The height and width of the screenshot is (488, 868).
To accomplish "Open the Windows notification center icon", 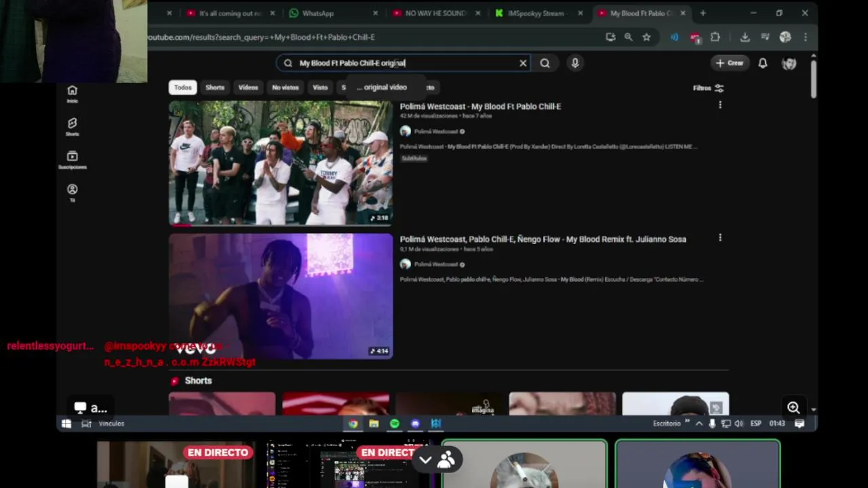I will coord(800,424).
